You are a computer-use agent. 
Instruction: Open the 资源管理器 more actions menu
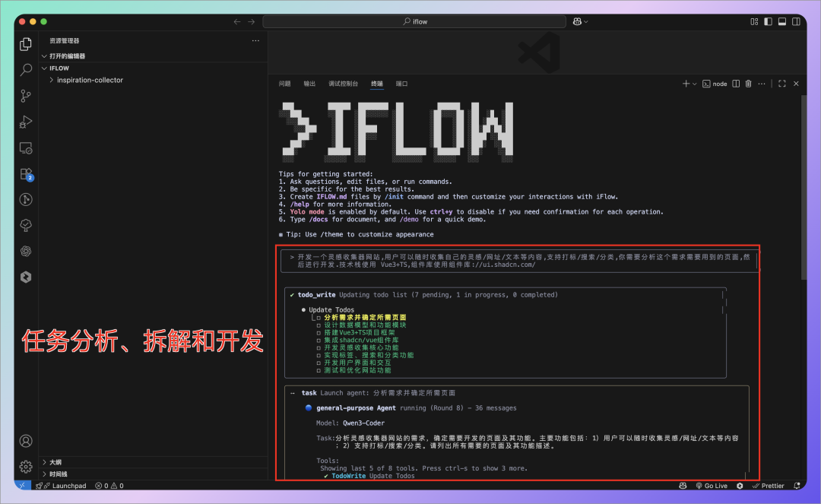pyautogui.click(x=255, y=41)
